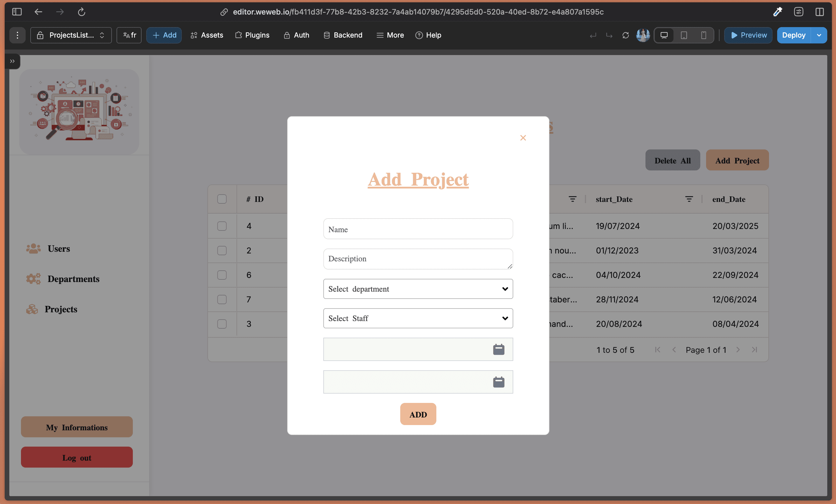Click the dashboard logo illustration
This screenshot has height=504, width=836.
pyautogui.click(x=79, y=112)
